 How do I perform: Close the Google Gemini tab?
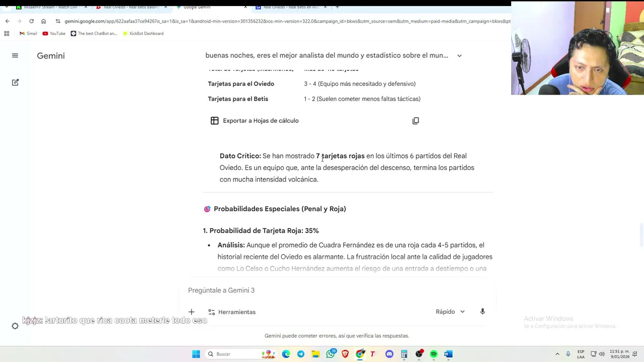tap(246, 7)
